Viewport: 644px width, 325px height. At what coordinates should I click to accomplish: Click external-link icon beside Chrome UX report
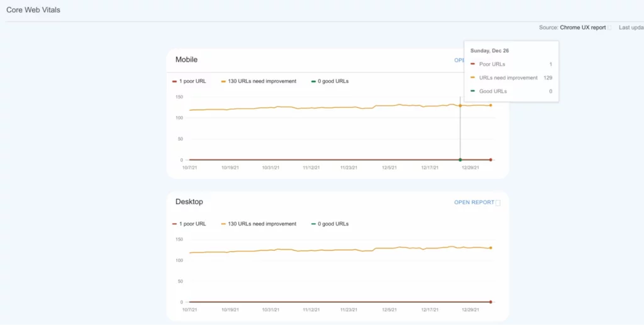609,28
